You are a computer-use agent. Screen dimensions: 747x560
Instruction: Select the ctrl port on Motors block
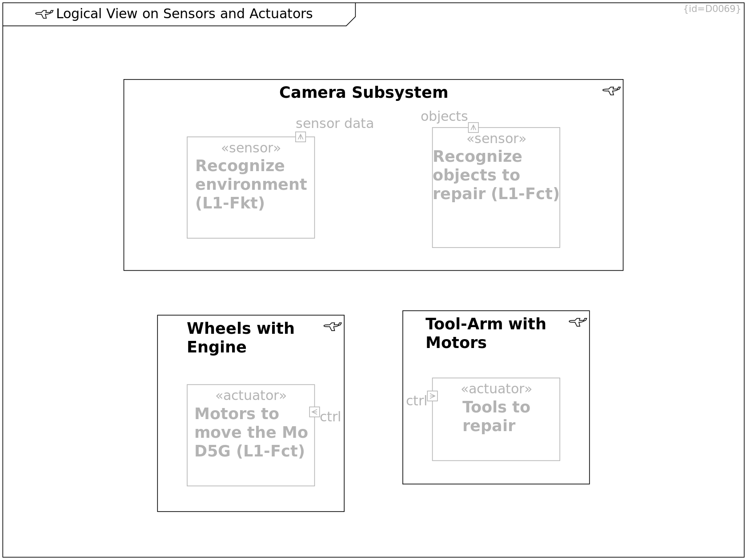314,412
